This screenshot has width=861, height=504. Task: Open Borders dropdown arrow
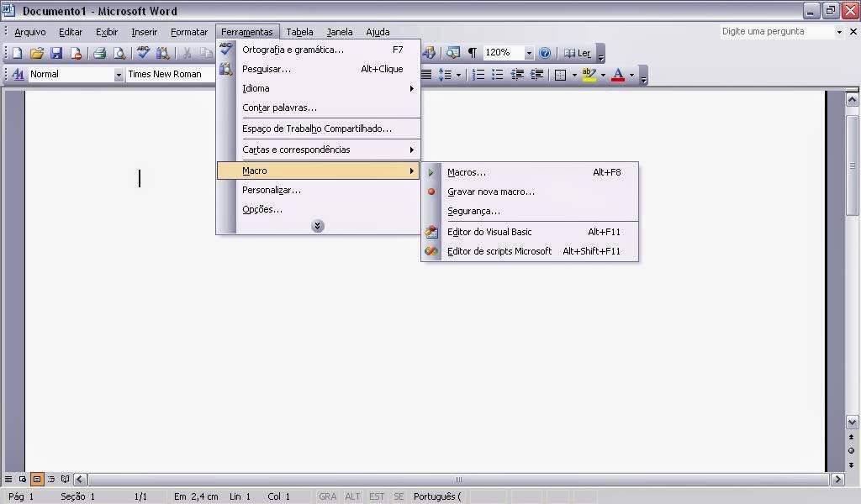coord(574,75)
